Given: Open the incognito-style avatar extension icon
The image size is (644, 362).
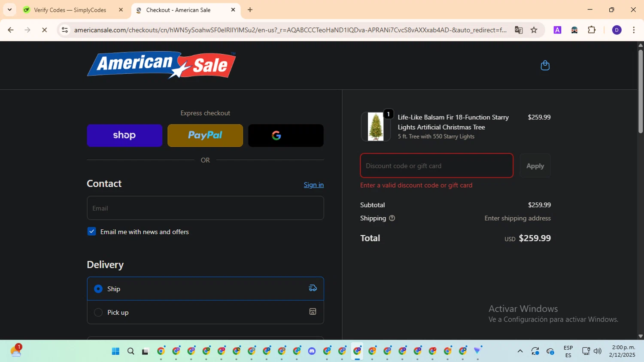Looking at the screenshot, I should coord(574,30).
